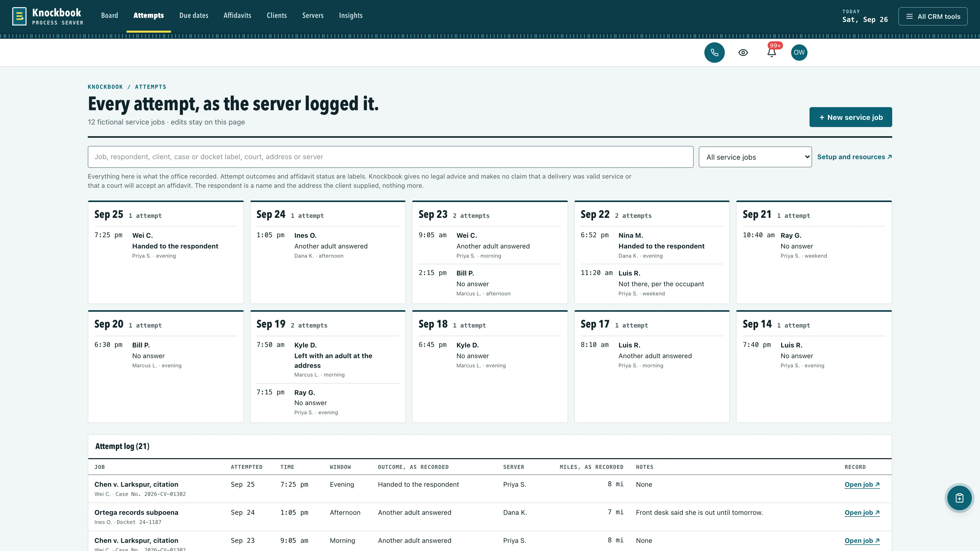Click the ATTEMPTED column header

click(247, 467)
